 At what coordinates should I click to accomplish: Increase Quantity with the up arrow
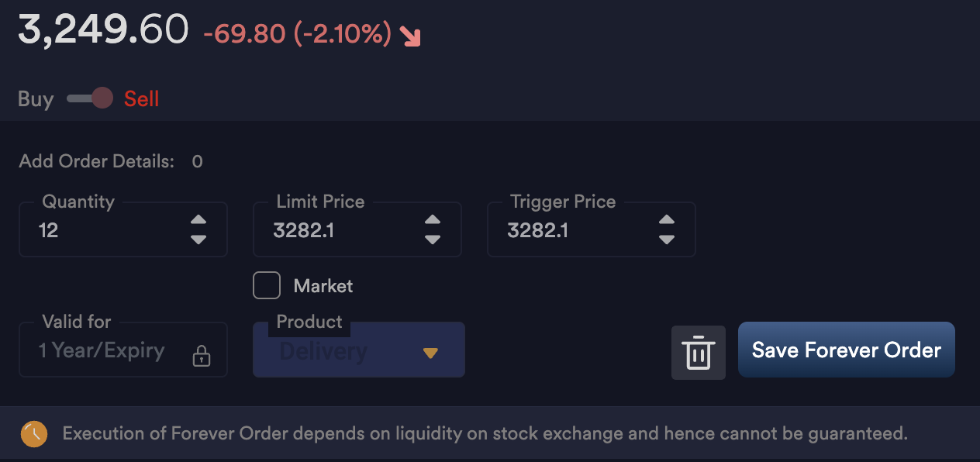198,220
